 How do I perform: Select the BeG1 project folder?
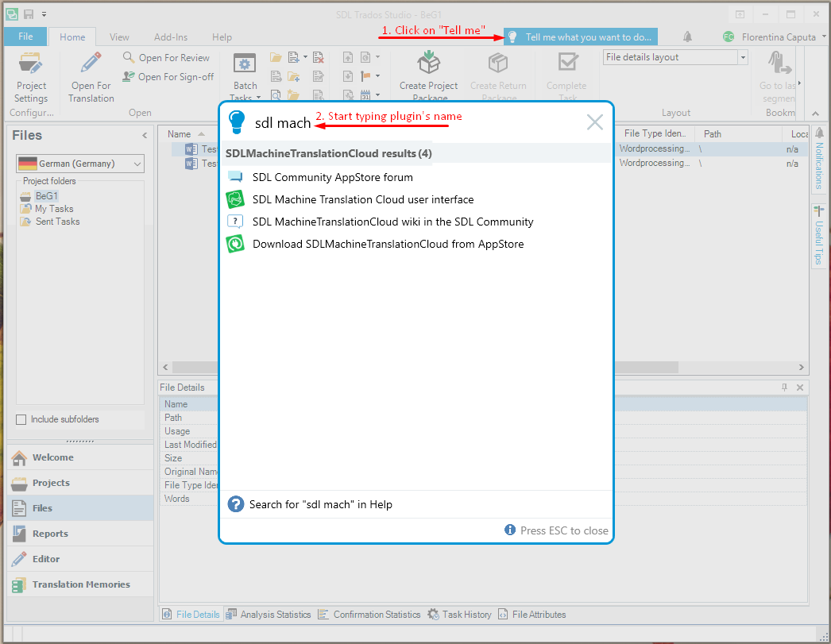46,196
